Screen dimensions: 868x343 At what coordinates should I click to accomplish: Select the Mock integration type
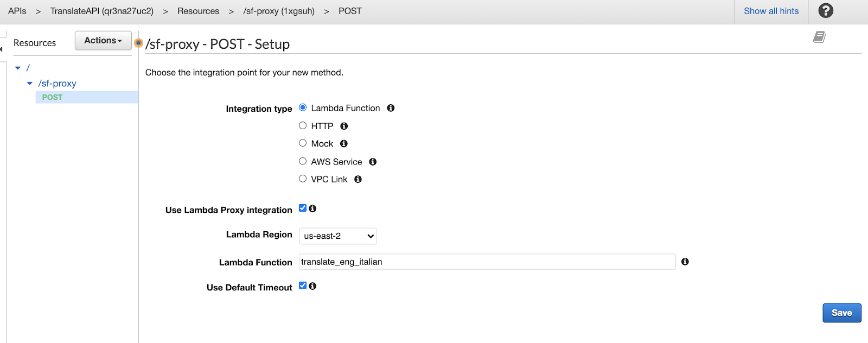point(303,143)
